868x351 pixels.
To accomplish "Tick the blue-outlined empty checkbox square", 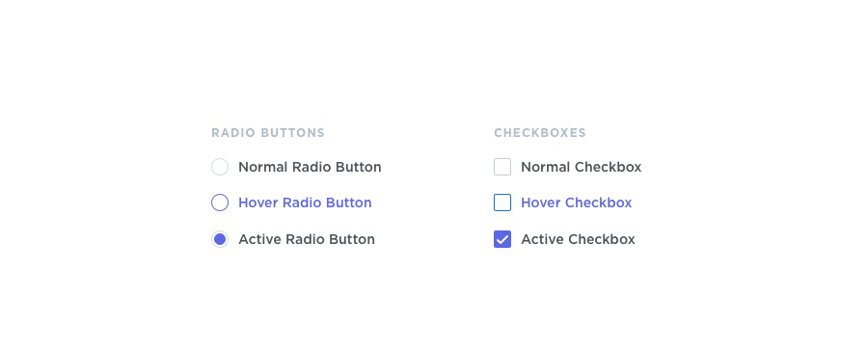I will (502, 202).
